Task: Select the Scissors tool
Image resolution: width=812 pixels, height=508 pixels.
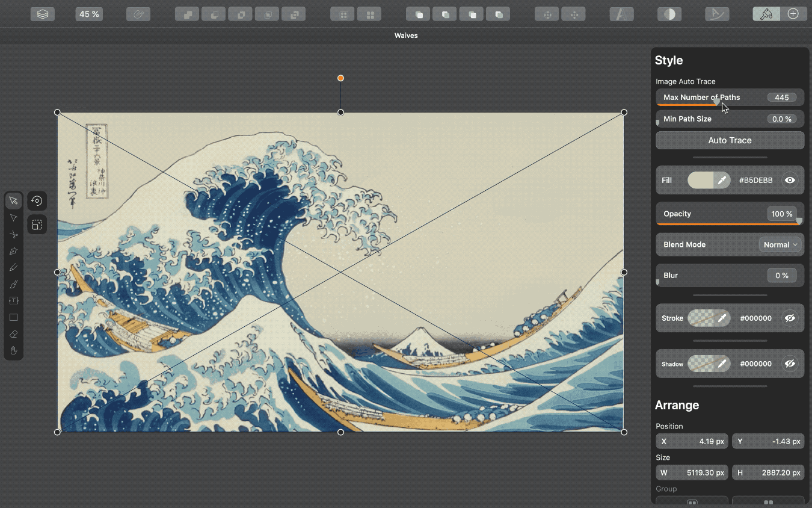Action: tap(13, 234)
